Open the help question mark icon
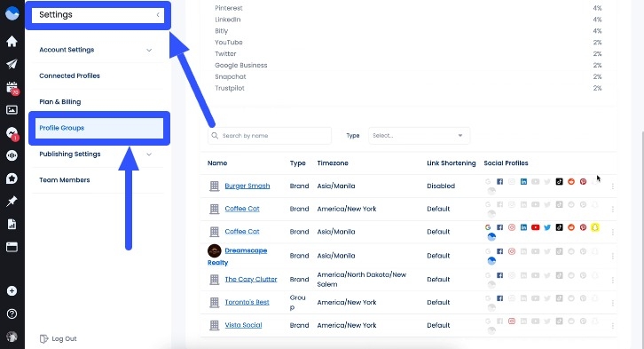644x349 pixels. pos(12,314)
